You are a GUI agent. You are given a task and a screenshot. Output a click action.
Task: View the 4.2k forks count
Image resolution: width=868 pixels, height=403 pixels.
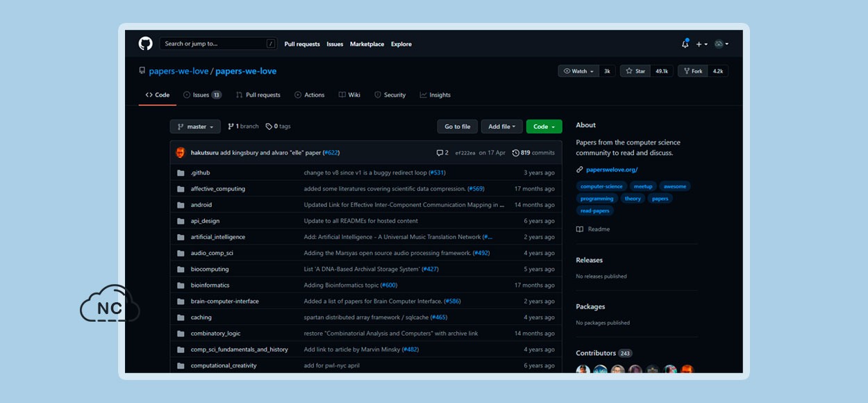(718, 71)
